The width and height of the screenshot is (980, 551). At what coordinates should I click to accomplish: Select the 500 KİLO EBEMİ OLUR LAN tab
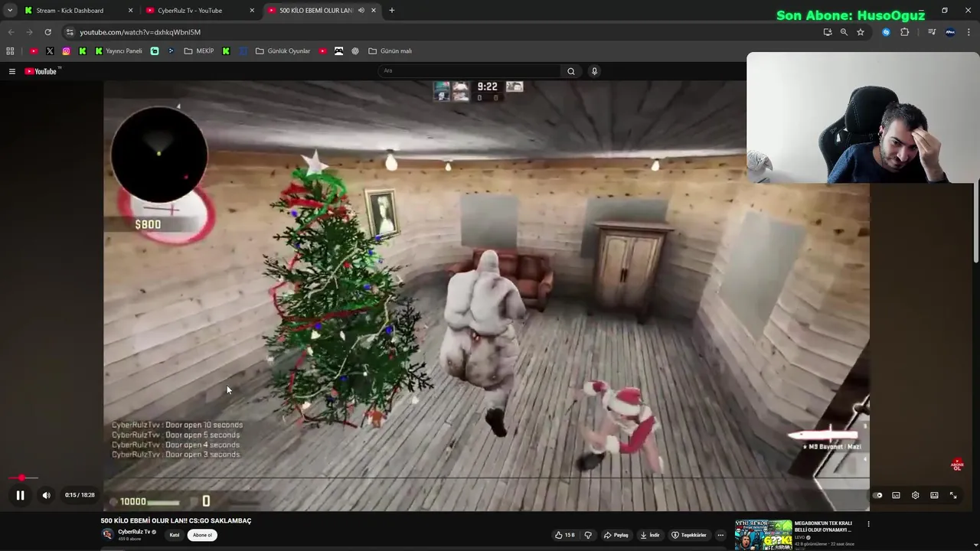(315, 11)
